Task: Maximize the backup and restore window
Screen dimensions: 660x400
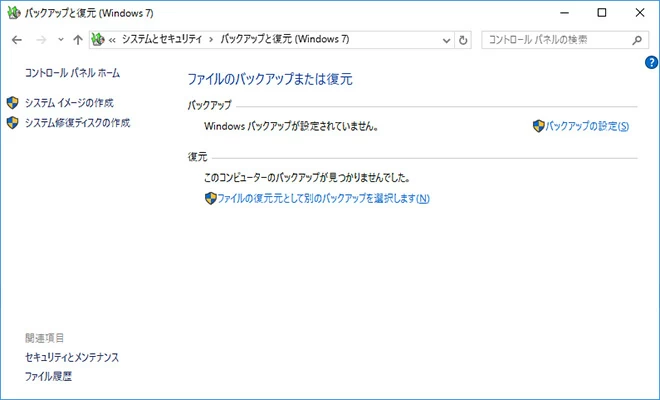Action: click(602, 13)
